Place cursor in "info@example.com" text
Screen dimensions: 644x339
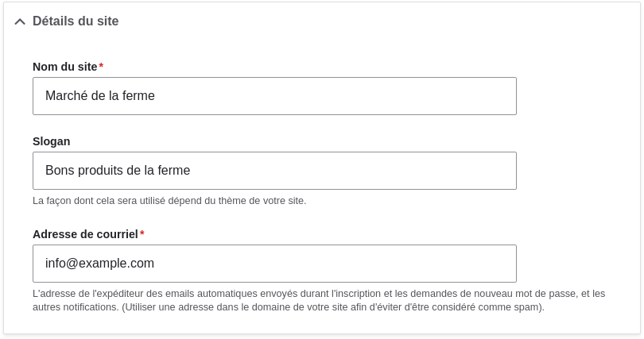tap(99, 264)
